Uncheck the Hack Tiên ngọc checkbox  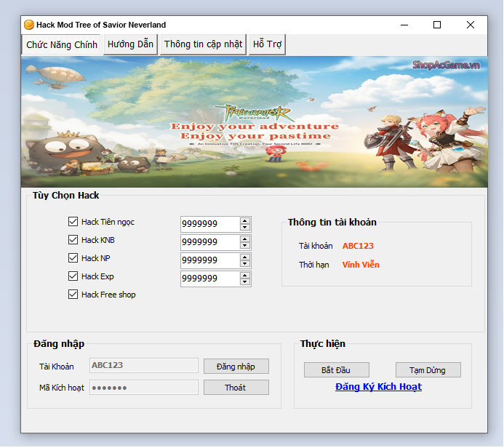pos(73,221)
